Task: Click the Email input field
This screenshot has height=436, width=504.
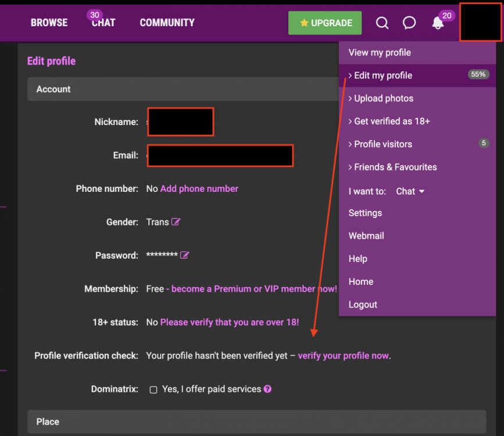Action: 220,155
